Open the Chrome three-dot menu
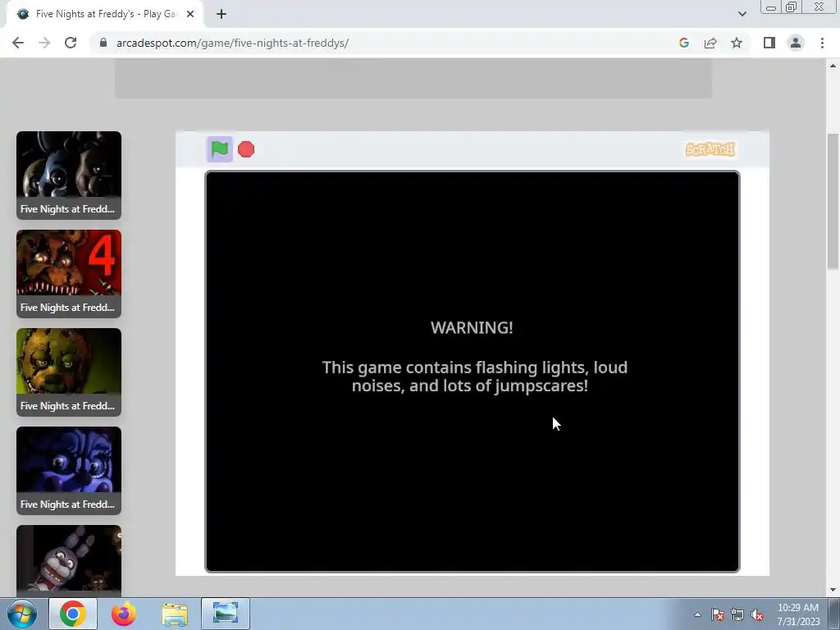 tap(822, 43)
